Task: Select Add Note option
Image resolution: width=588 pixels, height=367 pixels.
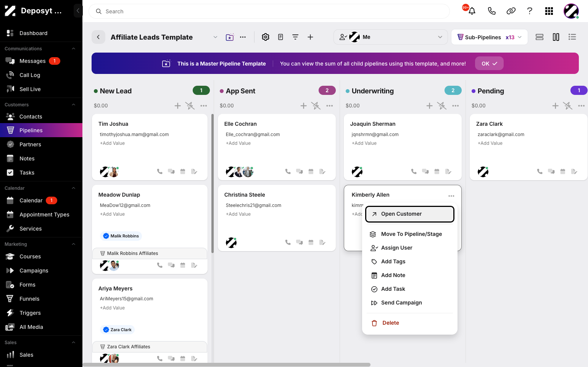Action: click(410, 275)
